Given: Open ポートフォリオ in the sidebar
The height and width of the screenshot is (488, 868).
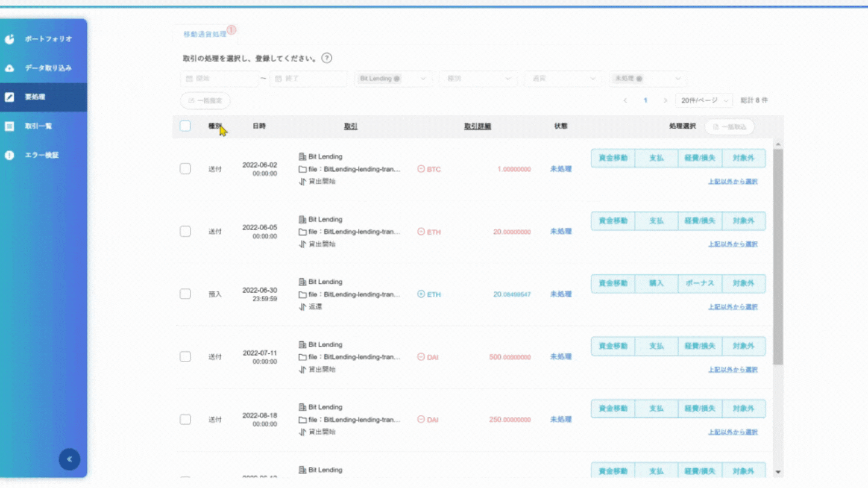Looking at the screenshot, I should 43,39.
